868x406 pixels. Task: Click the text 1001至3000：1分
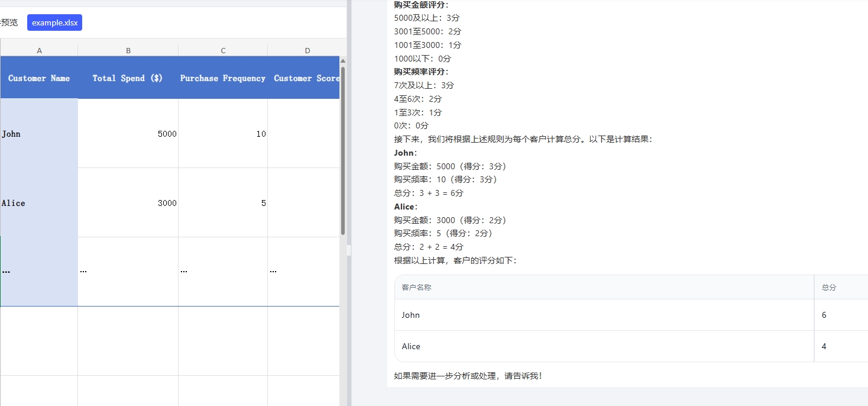pyautogui.click(x=428, y=45)
